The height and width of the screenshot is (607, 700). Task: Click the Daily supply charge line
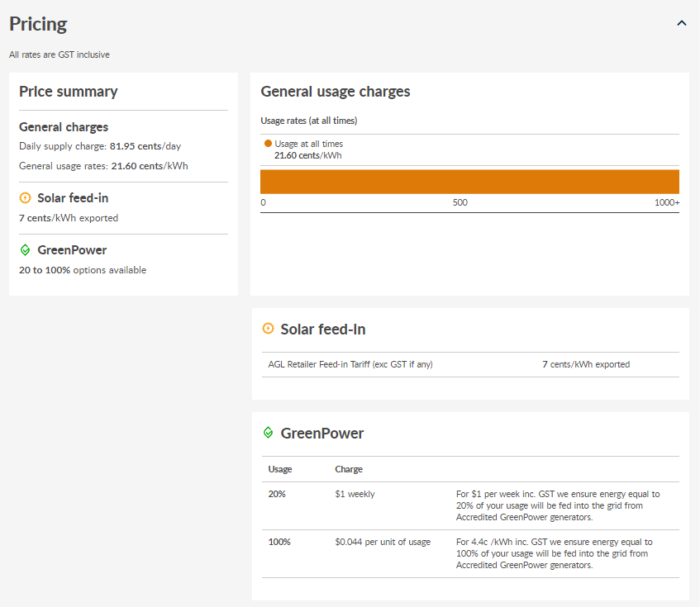coord(100,146)
